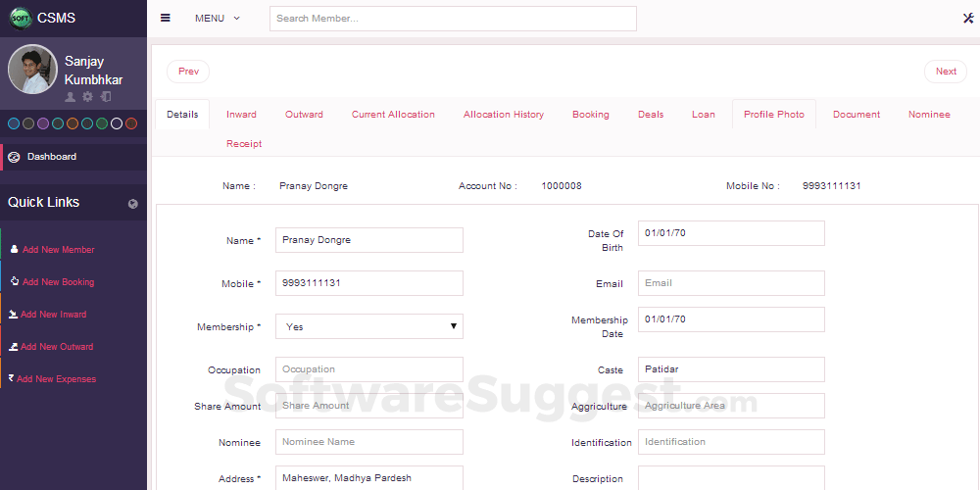Open the Profile Photo tab

point(773,115)
